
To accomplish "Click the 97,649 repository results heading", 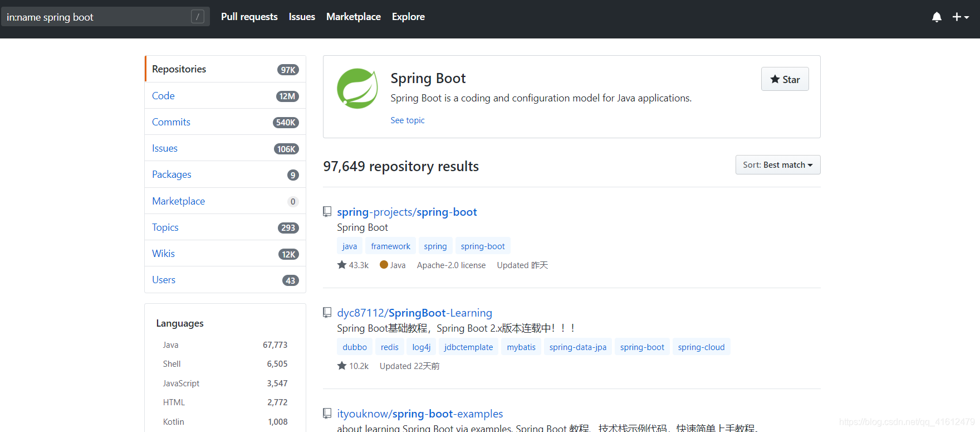I will click(x=401, y=167).
